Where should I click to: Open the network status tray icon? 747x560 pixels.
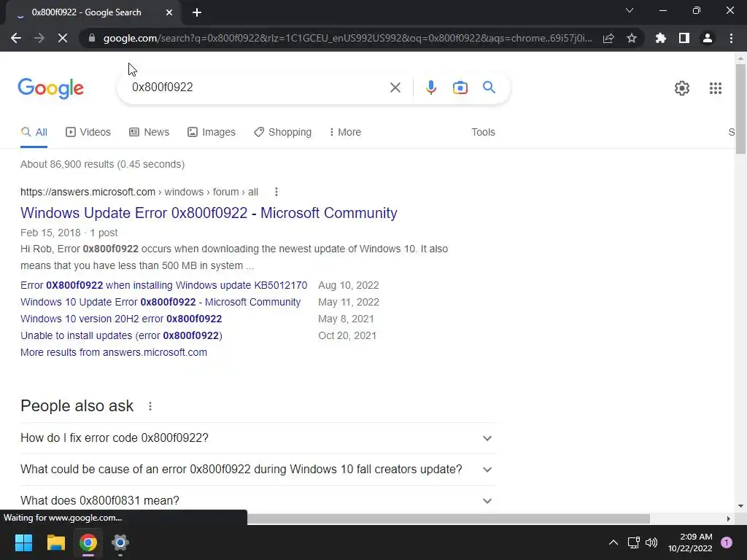point(633,542)
